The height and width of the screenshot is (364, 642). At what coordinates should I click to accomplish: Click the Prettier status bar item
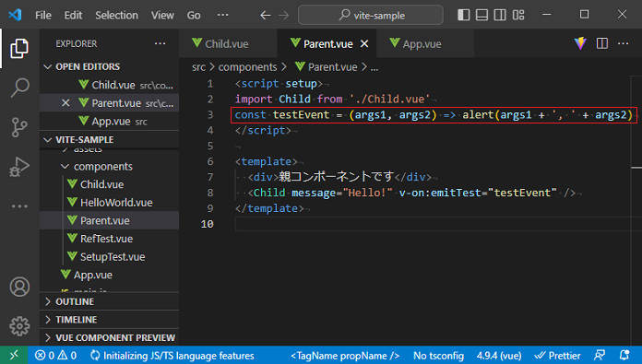click(558, 355)
